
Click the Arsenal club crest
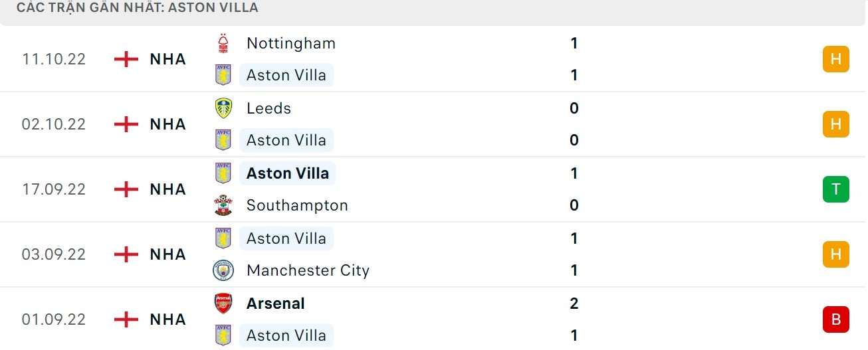pyautogui.click(x=223, y=304)
